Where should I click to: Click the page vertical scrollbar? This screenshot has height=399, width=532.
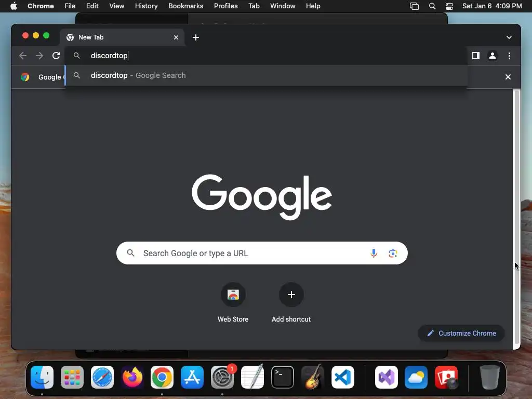point(516,217)
